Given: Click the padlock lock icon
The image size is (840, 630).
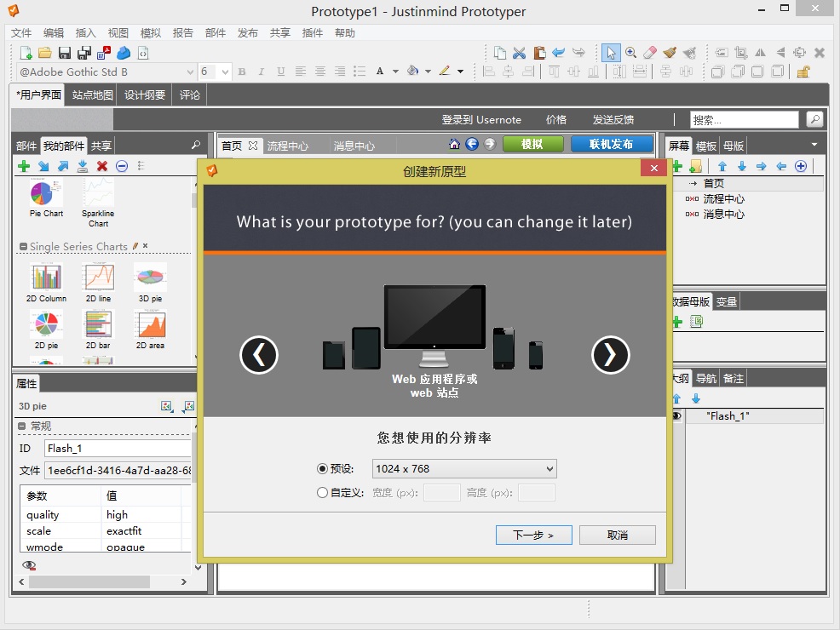Looking at the screenshot, I should coord(803,72).
